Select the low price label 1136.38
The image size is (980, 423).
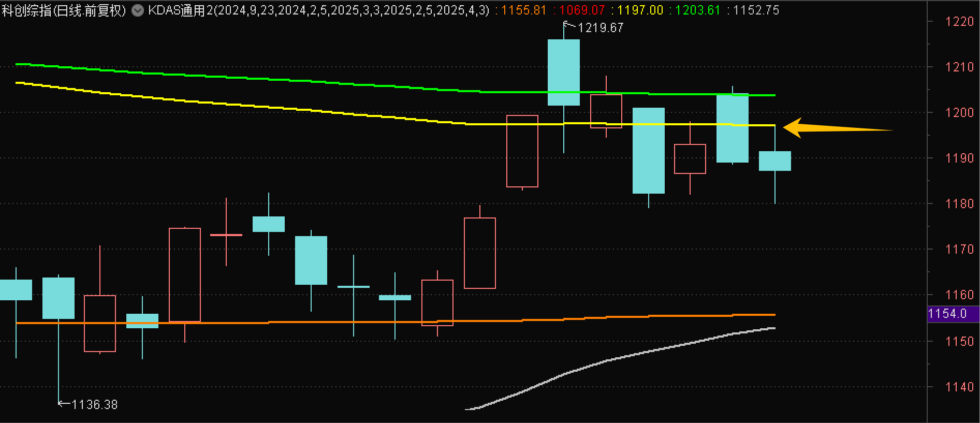click(x=95, y=405)
